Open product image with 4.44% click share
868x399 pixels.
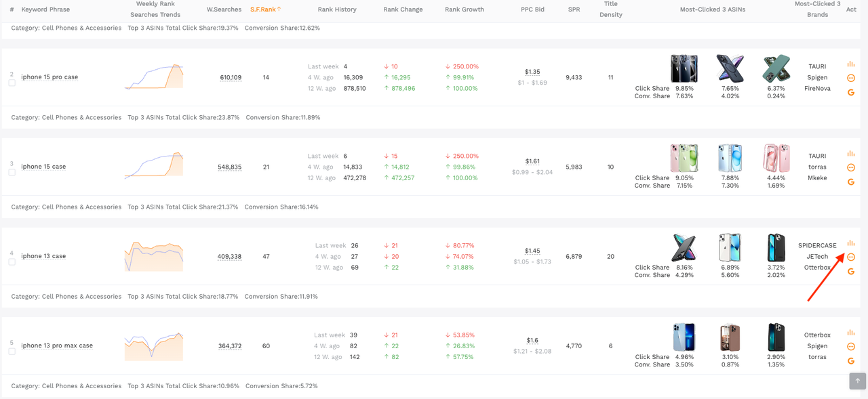776,159
